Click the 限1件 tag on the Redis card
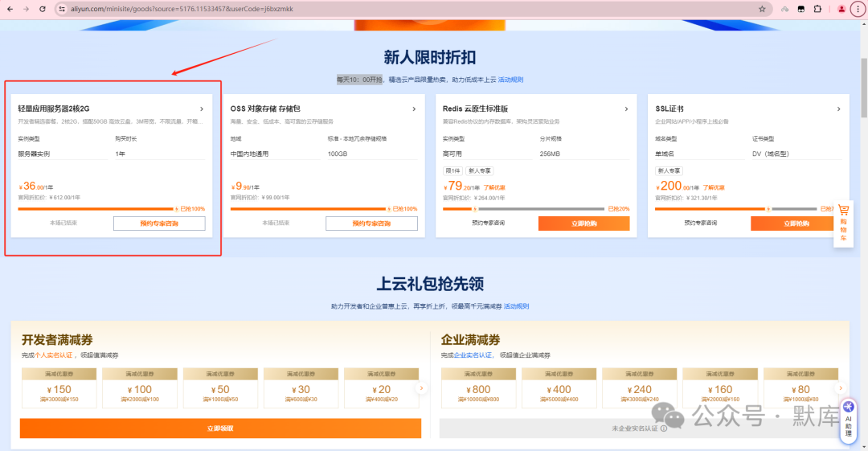This screenshot has width=868, height=451. point(452,171)
